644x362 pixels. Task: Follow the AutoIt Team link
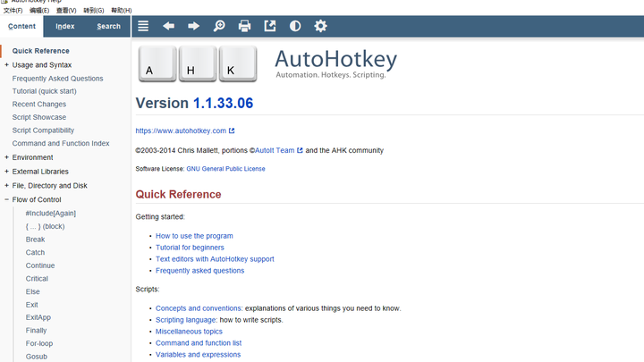275,150
